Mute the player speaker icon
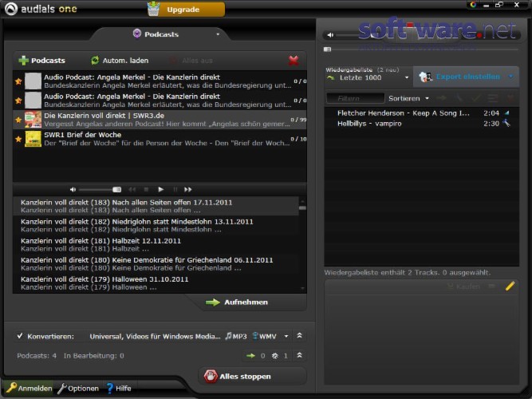Viewport: 532px width, 399px height. tap(330, 34)
